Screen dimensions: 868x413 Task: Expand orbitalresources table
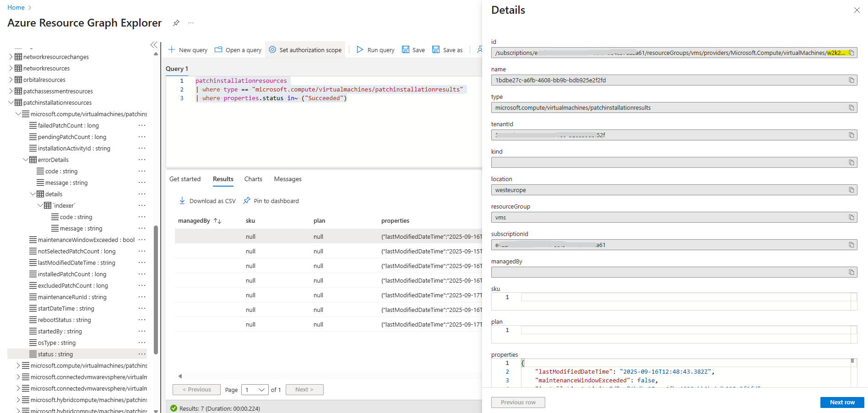(x=11, y=80)
